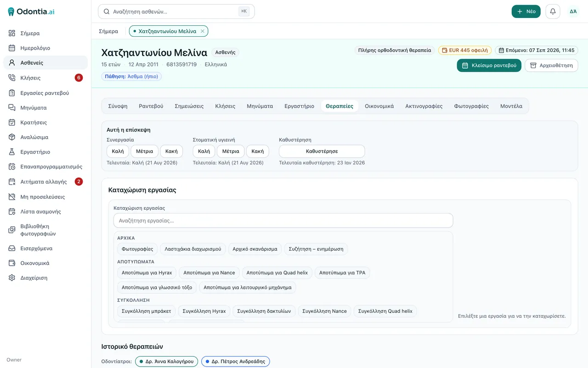The height and width of the screenshot is (368, 588).
Task: Click the notifications bell icon
Action: [553, 11]
